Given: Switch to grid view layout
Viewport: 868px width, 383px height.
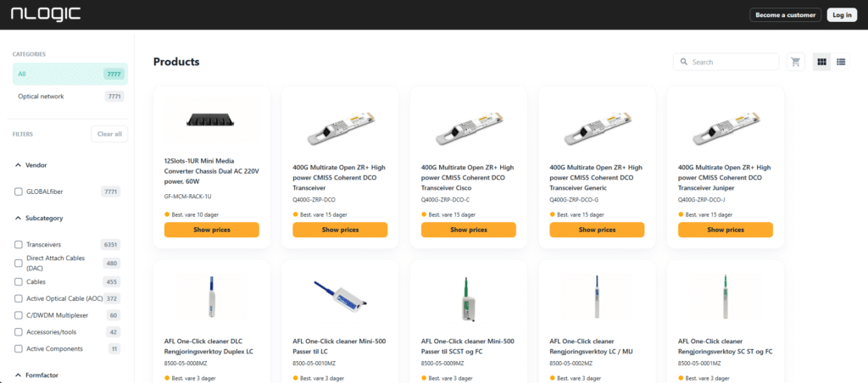Looking at the screenshot, I should [x=821, y=62].
